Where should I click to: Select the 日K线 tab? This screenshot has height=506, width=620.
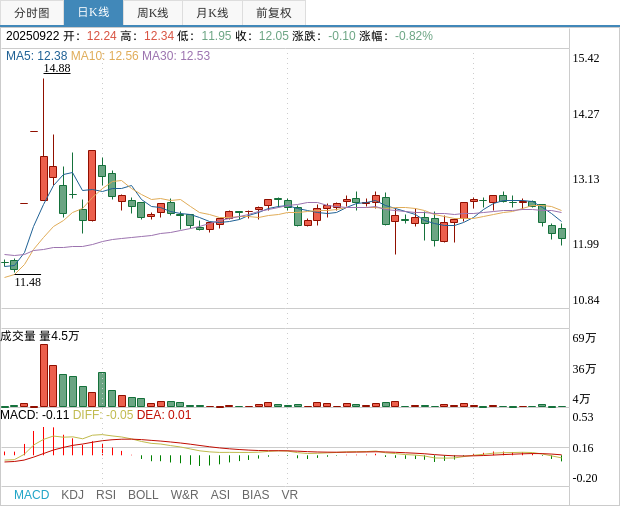click(93, 13)
